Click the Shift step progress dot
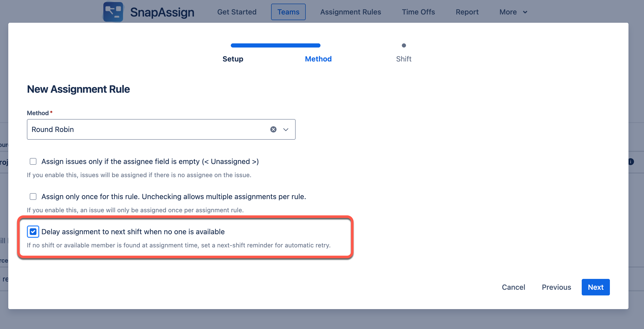The height and width of the screenshot is (329, 644). pos(404,45)
